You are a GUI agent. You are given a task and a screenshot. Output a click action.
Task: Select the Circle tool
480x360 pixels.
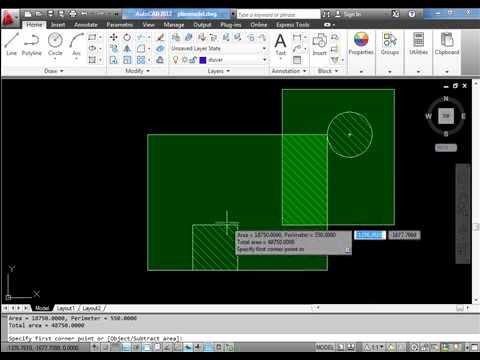point(55,43)
